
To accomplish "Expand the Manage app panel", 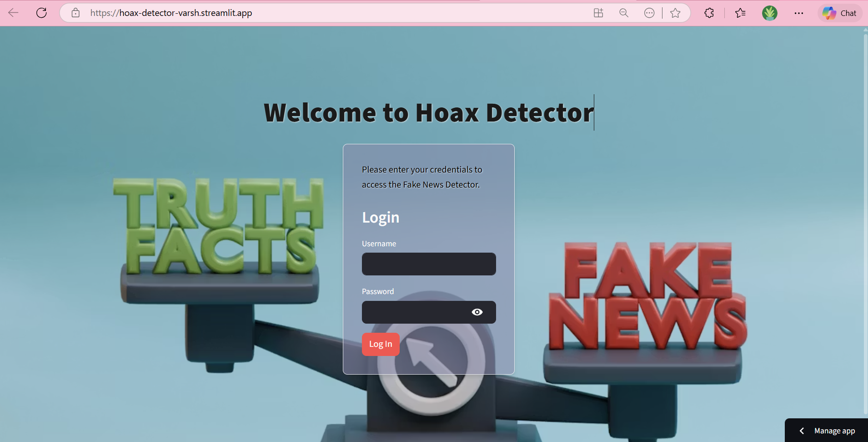I will coord(827,431).
